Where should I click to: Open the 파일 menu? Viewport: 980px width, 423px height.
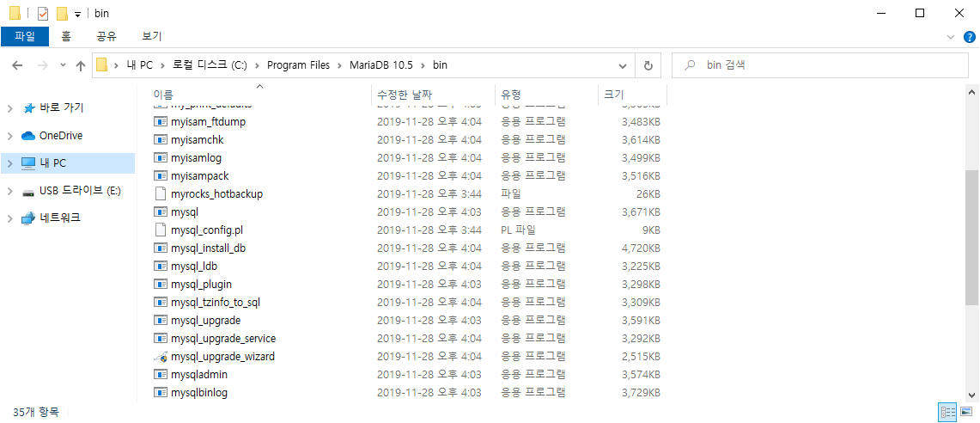pyautogui.click(x=25, y=36)
